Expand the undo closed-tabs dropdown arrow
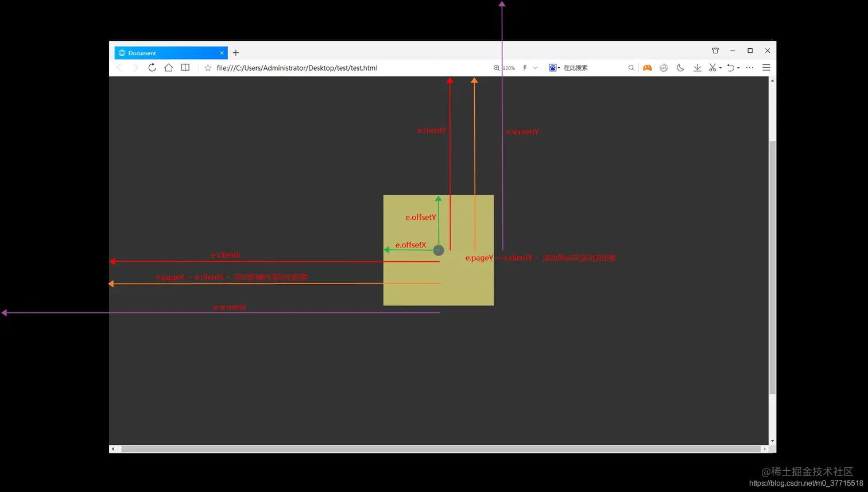 click(738, 68)
